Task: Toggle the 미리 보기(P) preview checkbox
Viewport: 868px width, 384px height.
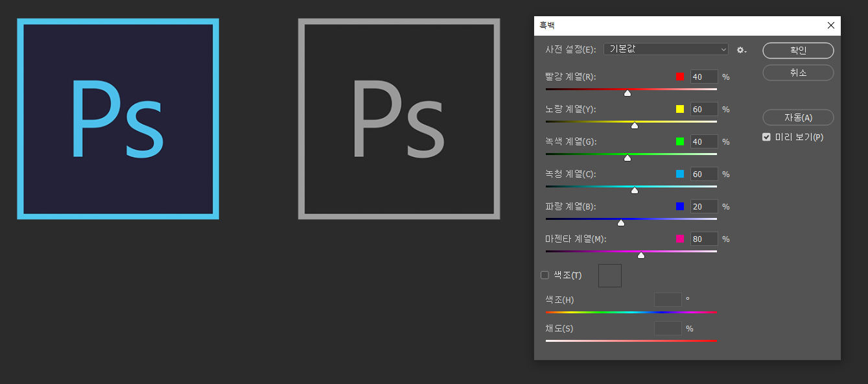Action: click(766, 138)
